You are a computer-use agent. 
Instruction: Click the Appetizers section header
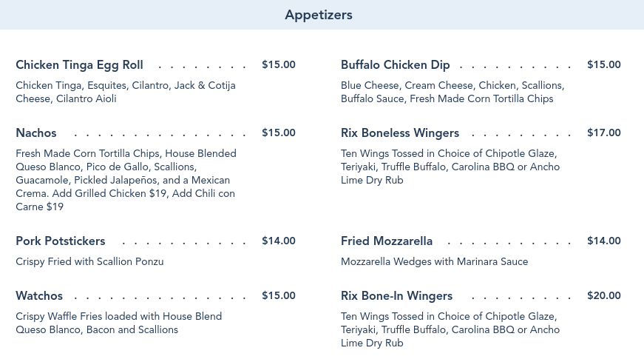tap(319, 15)
